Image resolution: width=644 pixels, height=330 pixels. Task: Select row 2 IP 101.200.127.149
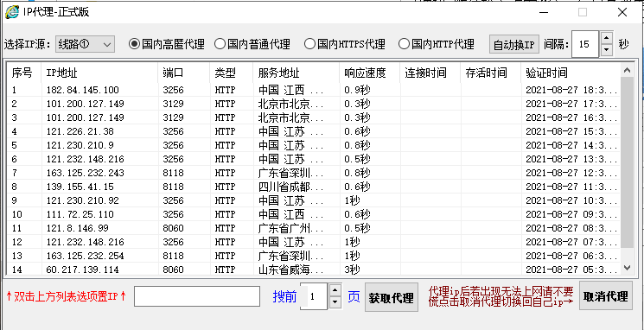(314, 104)
